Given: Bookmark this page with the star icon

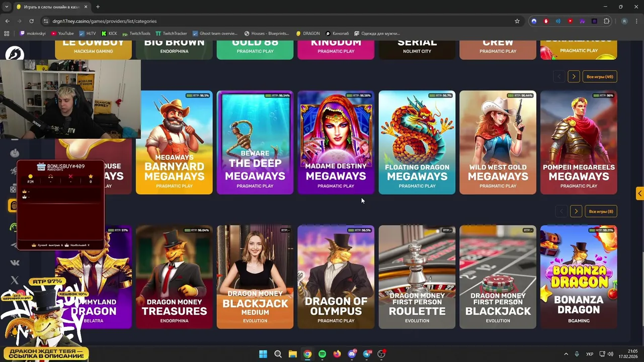Looking at the screenshot, I should 517,21.
